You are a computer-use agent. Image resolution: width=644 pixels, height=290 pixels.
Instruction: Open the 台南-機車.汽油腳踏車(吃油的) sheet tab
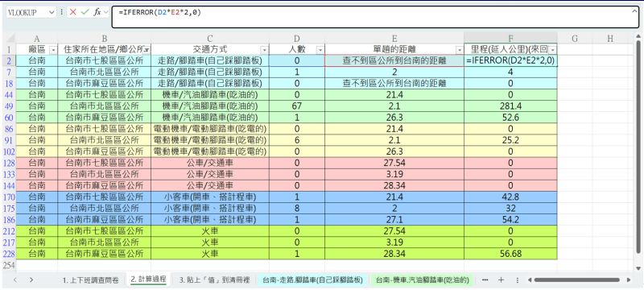[x=423, y=280]
